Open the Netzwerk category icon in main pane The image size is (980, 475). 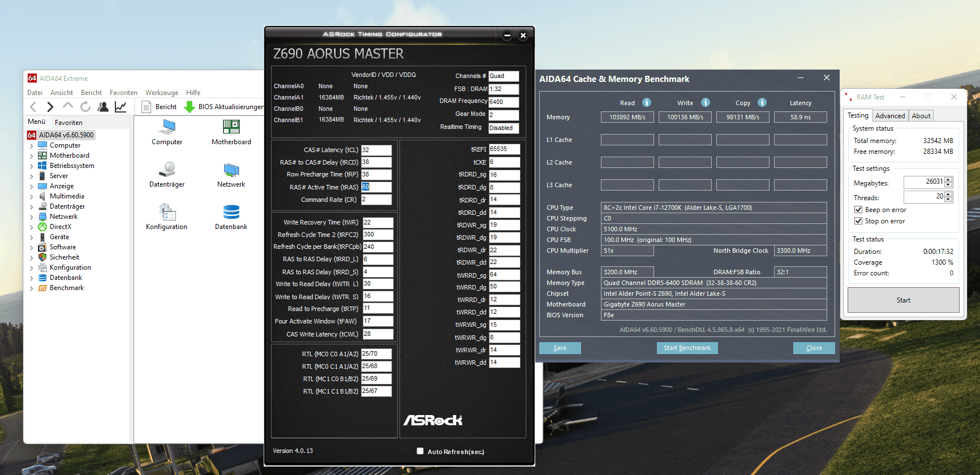(x=231, y=175)
